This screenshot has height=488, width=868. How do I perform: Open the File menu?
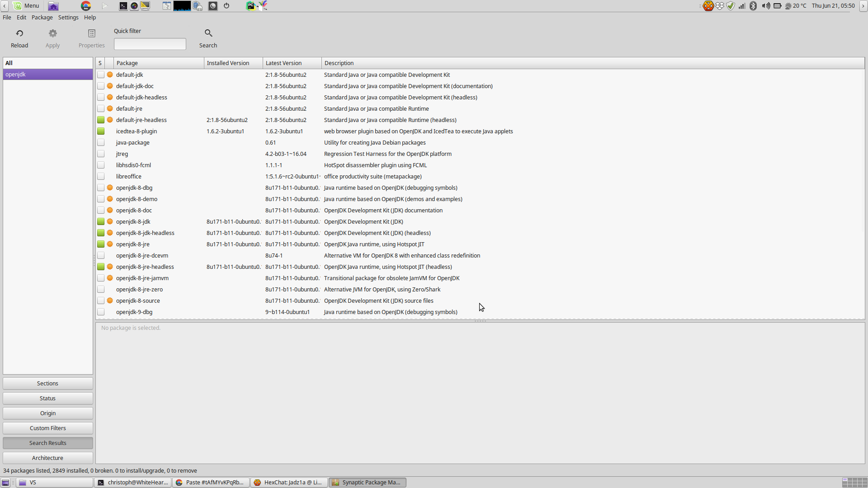click(x=7, y=17)
